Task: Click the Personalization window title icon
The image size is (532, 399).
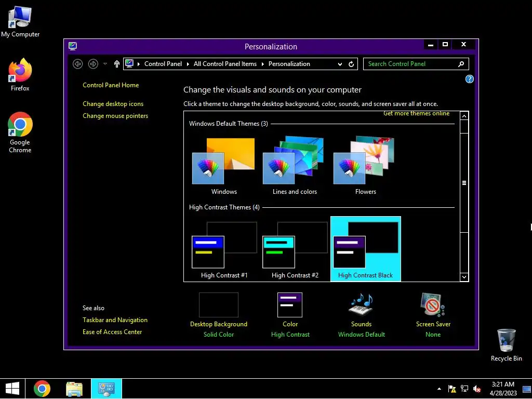Action: coord(73,46)
